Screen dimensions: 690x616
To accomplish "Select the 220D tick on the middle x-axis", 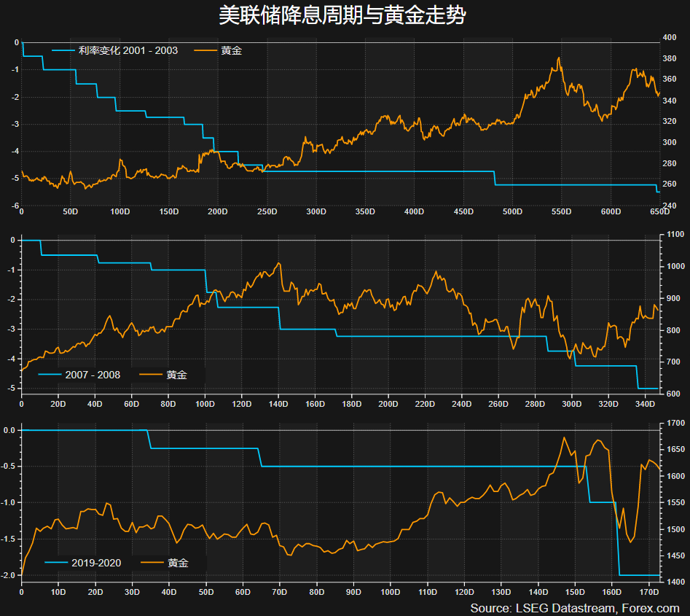I will coord(425,402).
